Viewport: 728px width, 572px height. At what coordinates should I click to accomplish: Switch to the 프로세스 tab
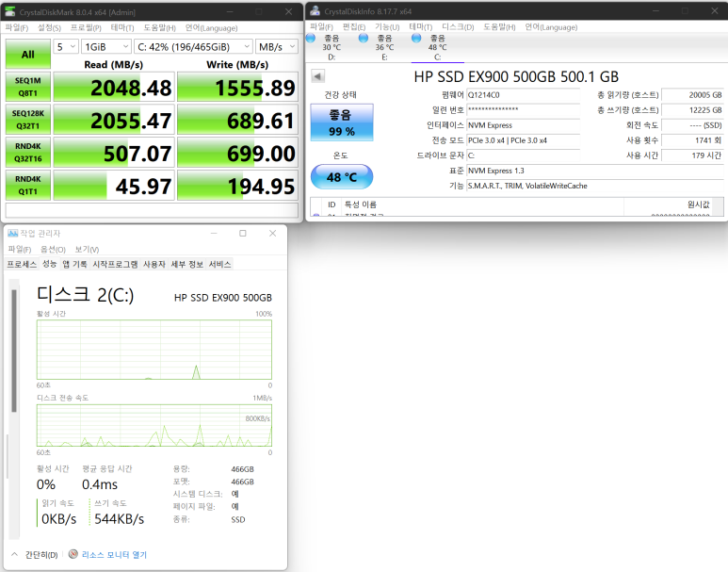(22, 265)
